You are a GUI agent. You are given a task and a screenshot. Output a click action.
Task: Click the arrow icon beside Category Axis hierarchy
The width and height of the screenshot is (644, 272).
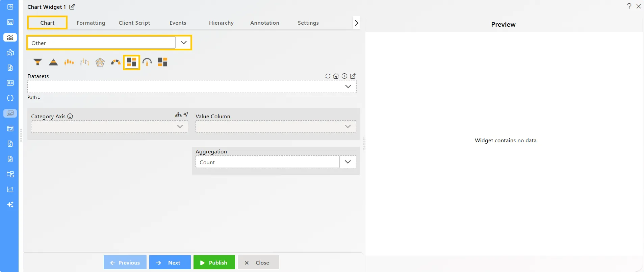[186, 115]
